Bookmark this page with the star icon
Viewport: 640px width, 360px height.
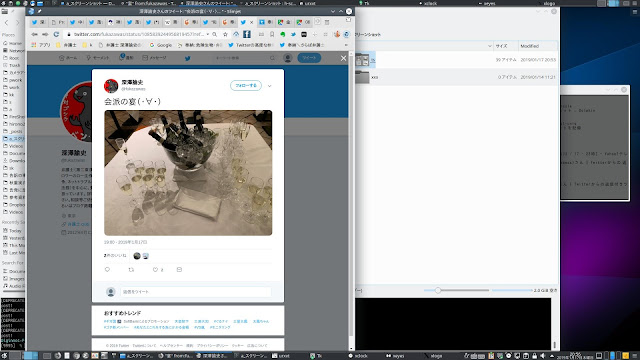pyautogui.click(x=225, y=34)
